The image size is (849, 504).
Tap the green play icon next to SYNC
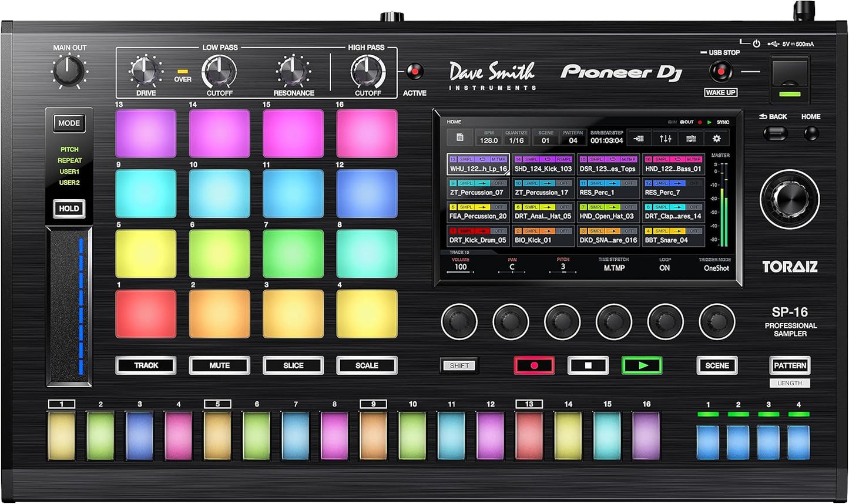(709, 121)
